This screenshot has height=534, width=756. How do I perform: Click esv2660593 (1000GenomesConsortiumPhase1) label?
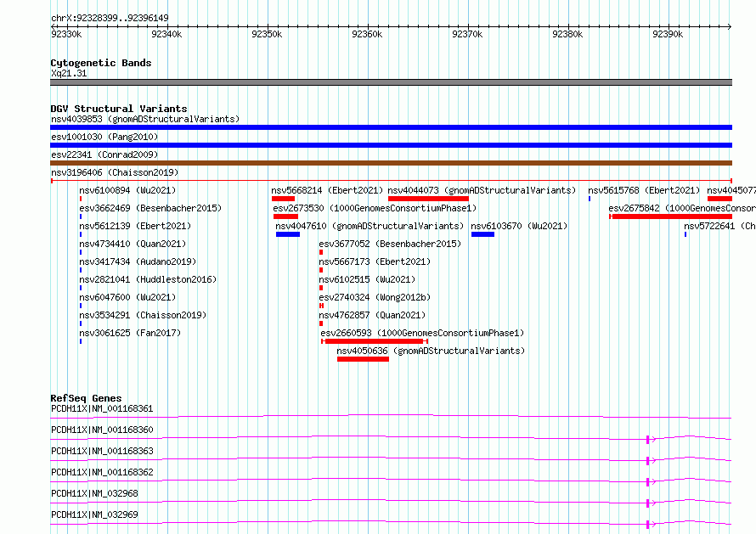(422, 333)
